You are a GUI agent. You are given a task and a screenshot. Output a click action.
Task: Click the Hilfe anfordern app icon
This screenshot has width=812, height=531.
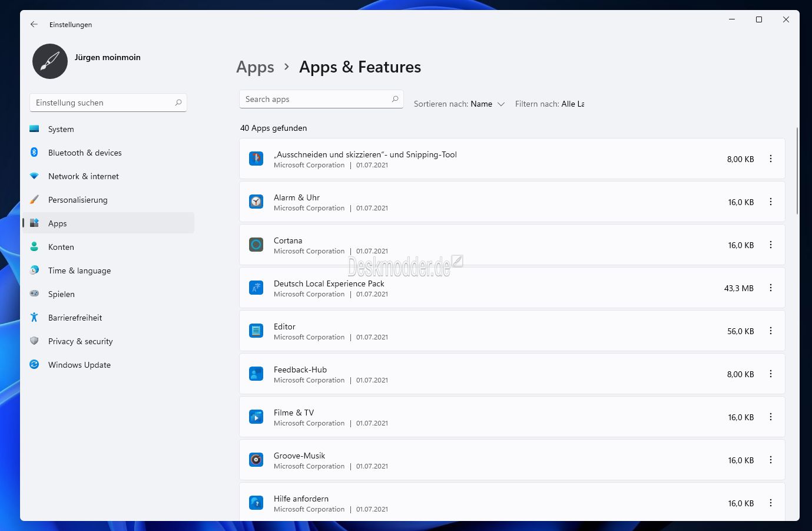click(x=256, y=503)
